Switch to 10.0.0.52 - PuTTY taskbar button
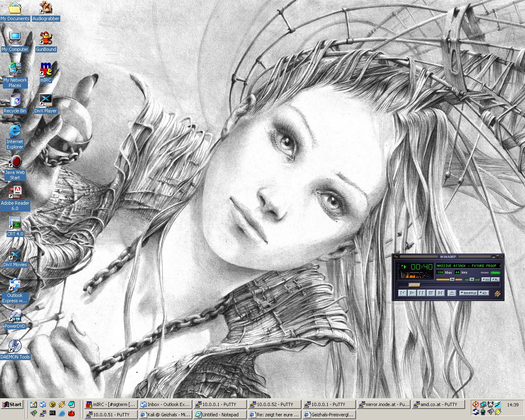Screen dimensions: 525x420 [x=275, y=404]
